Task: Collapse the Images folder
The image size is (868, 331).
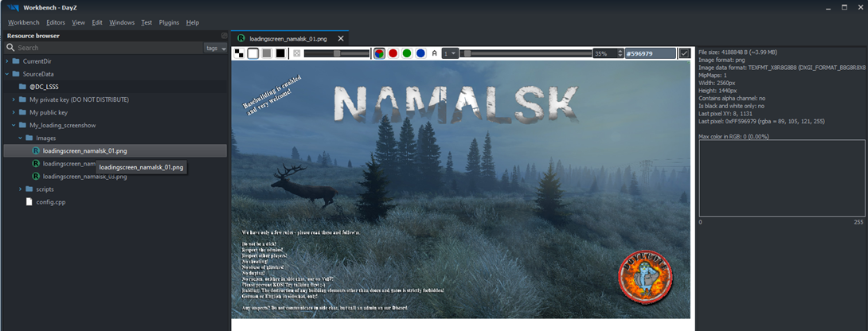Action: (x=21, y=138)
